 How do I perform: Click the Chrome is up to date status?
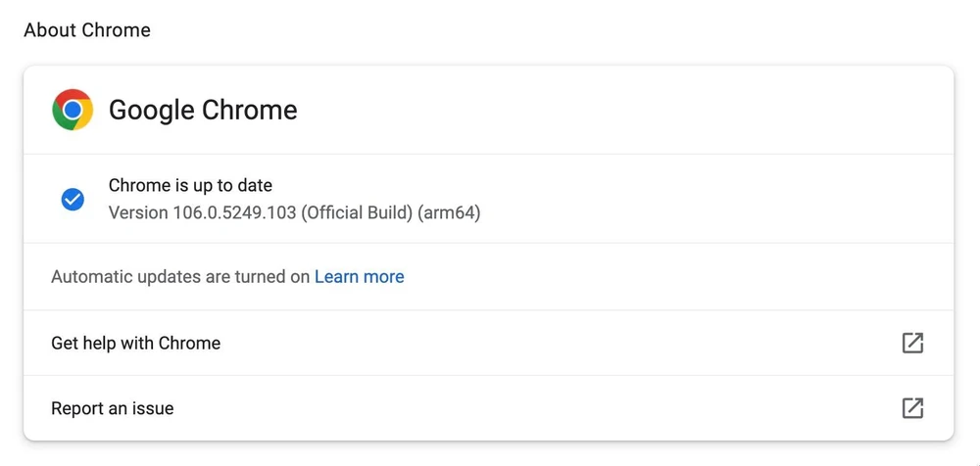[x=190, y=185]
